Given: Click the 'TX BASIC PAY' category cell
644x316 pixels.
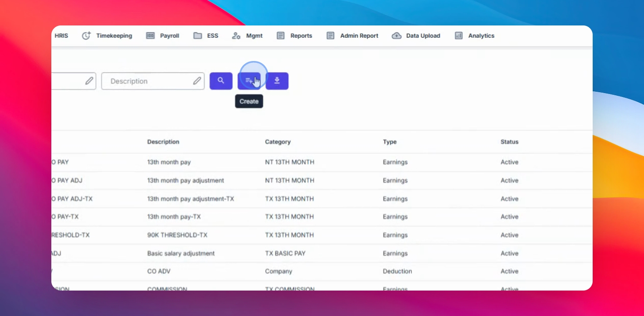Looking at the screenshot, I should pos(285,253).
